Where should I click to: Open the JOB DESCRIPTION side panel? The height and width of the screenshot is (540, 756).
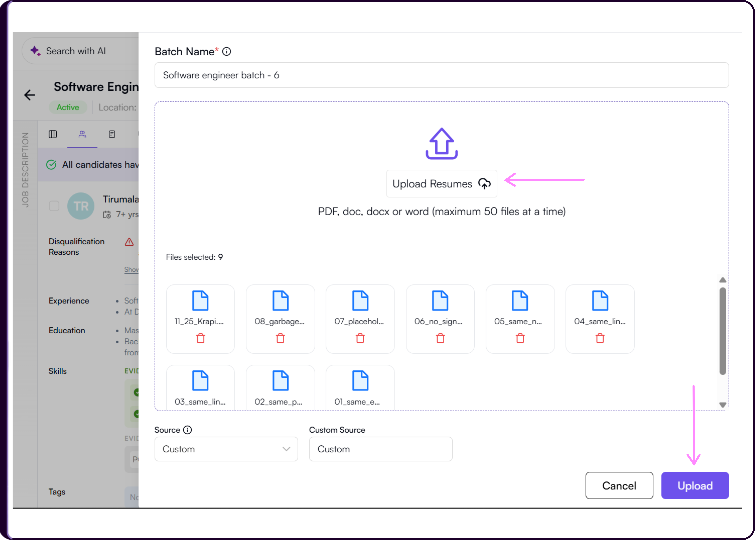[25, 170]
